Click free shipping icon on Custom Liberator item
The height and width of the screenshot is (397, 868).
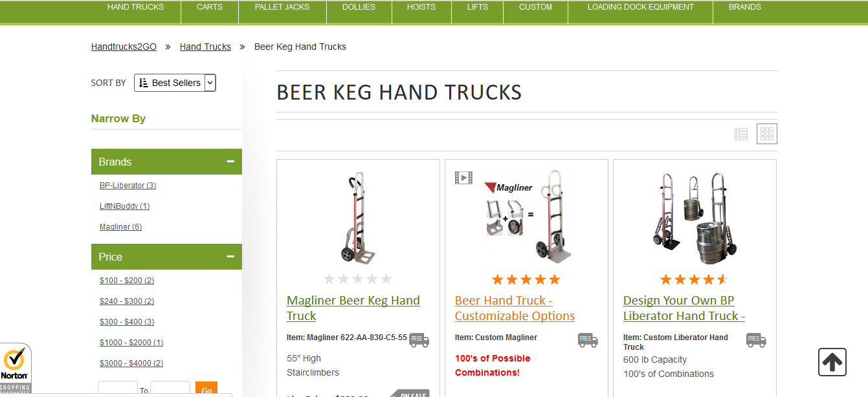click(x=756, y=339)
